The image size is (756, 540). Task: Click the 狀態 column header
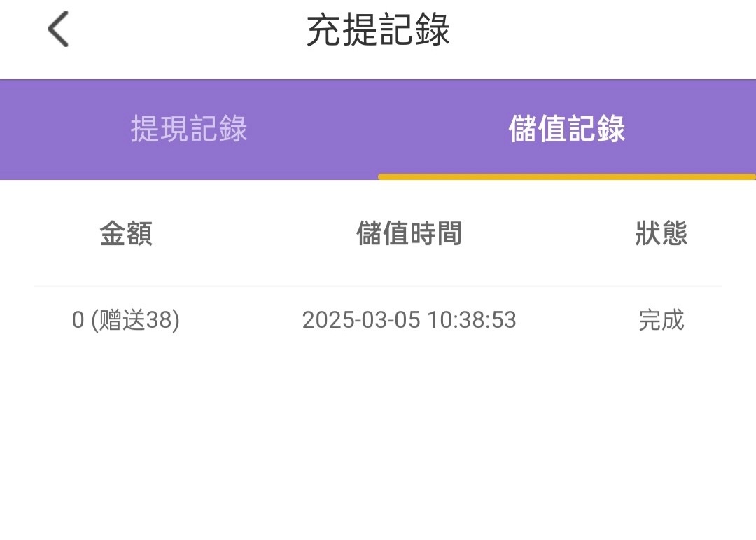tap(661, 234)
